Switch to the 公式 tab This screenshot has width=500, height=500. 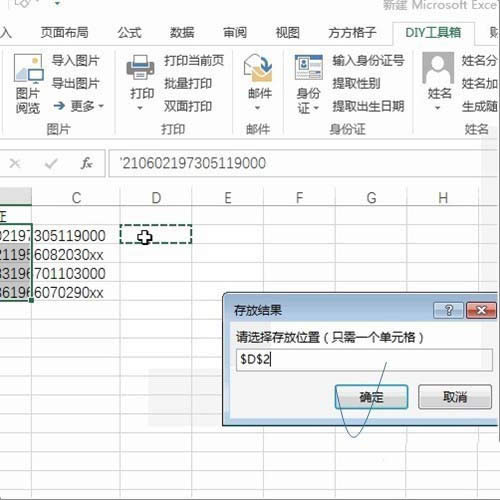(129, 33)
